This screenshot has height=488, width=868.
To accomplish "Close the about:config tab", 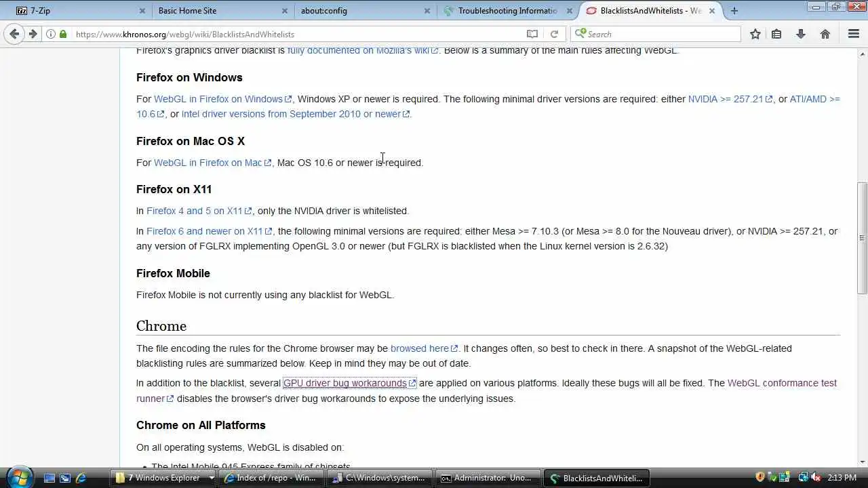I will (427, 11).
